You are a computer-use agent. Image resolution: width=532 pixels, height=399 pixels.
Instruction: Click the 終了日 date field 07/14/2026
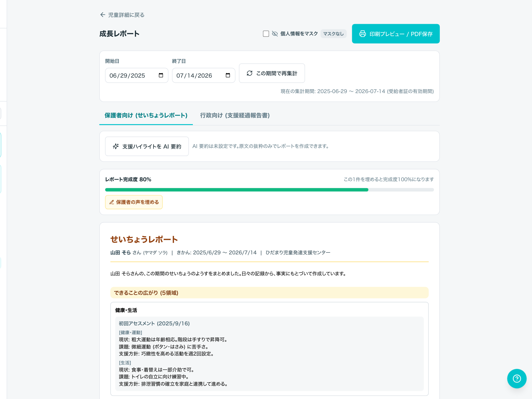click(x=204, y=75)
